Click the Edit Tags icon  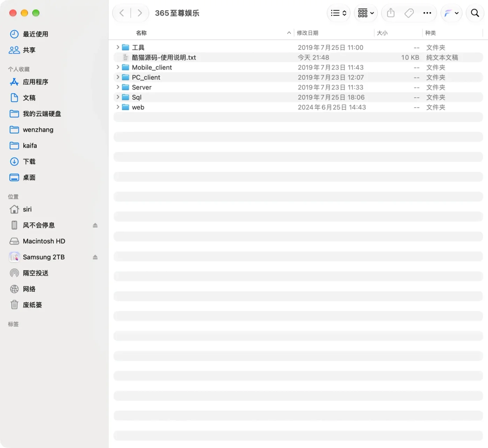click(409, 13)
